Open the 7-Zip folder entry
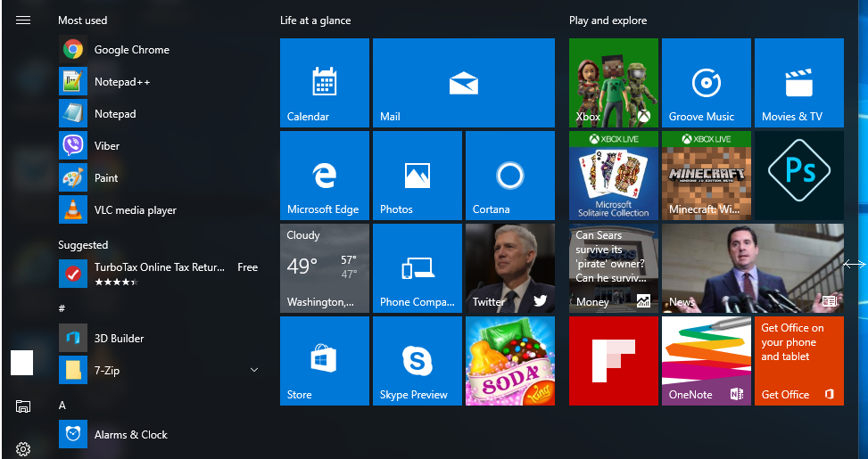The image size is (868, 459). click(x=160, y=371)
